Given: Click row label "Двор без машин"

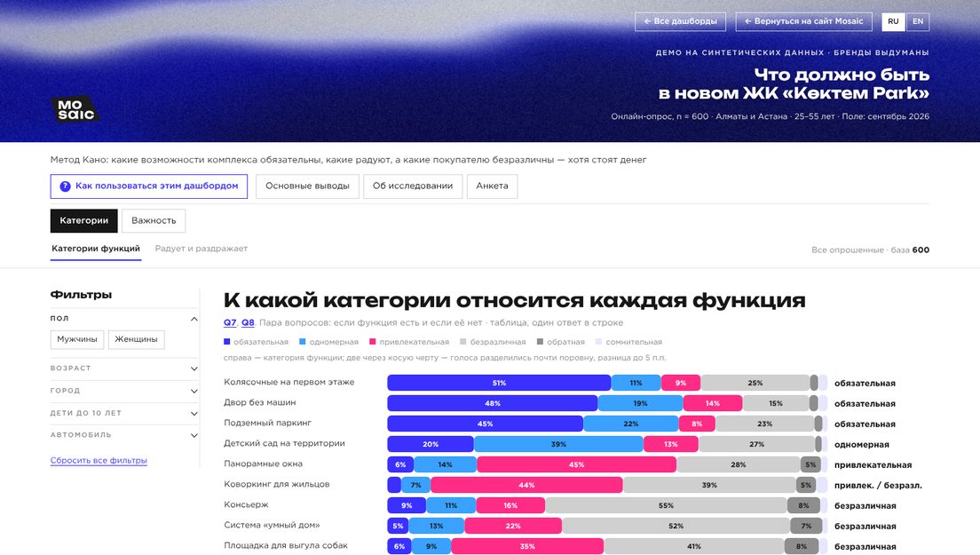Looking at the screenshot, I should [x=260, y=402].
